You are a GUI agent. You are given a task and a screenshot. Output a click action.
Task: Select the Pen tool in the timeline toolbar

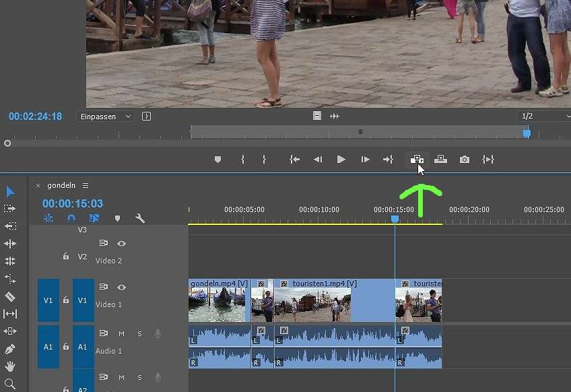click(9, 349)
